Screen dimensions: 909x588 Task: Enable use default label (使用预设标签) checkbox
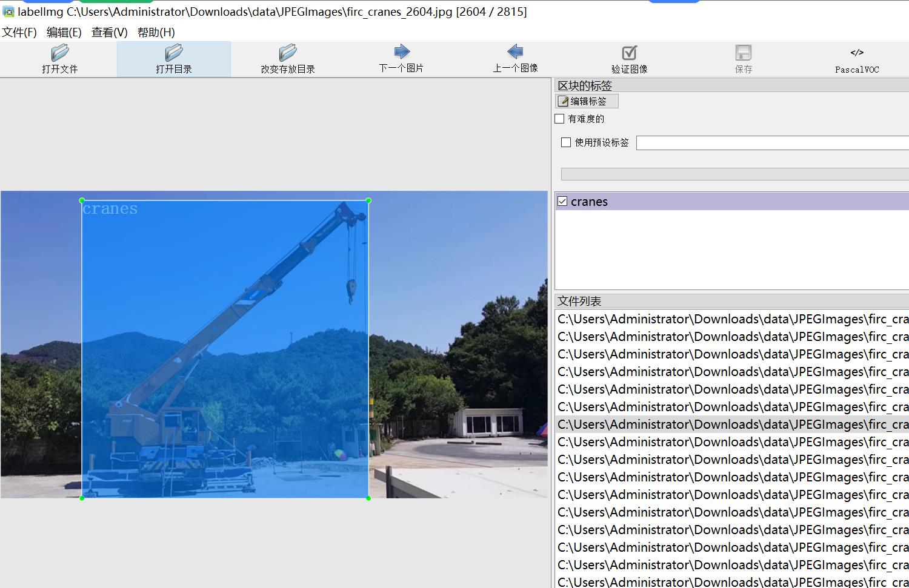tap(566, 142)
